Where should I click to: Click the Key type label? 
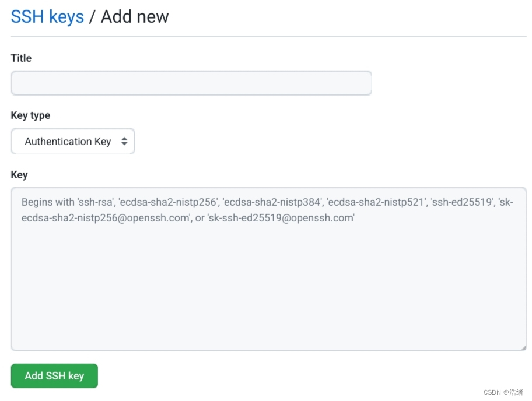click(x=30, y=115)
